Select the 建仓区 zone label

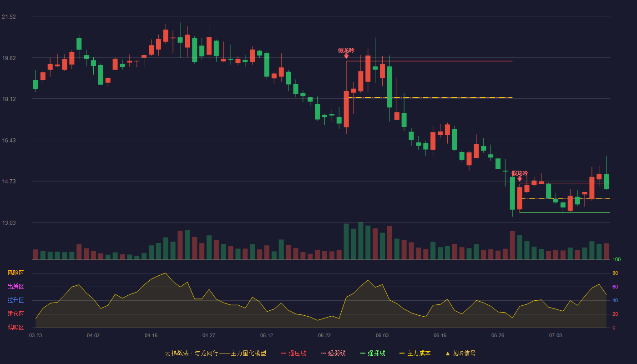(x=15, y=314)
